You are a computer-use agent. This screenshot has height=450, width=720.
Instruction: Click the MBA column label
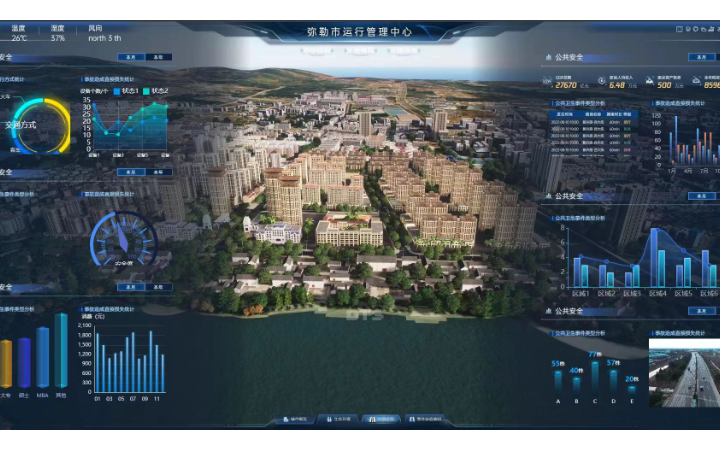click(x=42, y=395)
